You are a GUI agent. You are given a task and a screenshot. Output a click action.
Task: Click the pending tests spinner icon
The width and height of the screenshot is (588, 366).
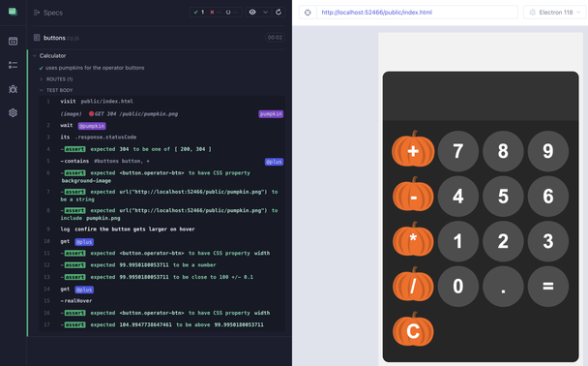pyautogui.click(x=228, y=12)
